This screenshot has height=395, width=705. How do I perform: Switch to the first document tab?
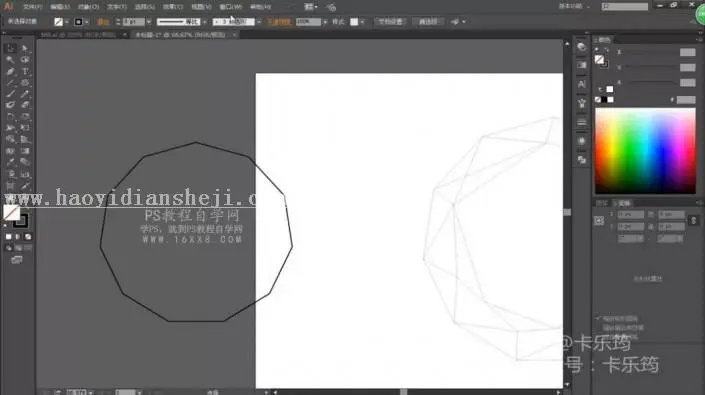tap(78, 35)
